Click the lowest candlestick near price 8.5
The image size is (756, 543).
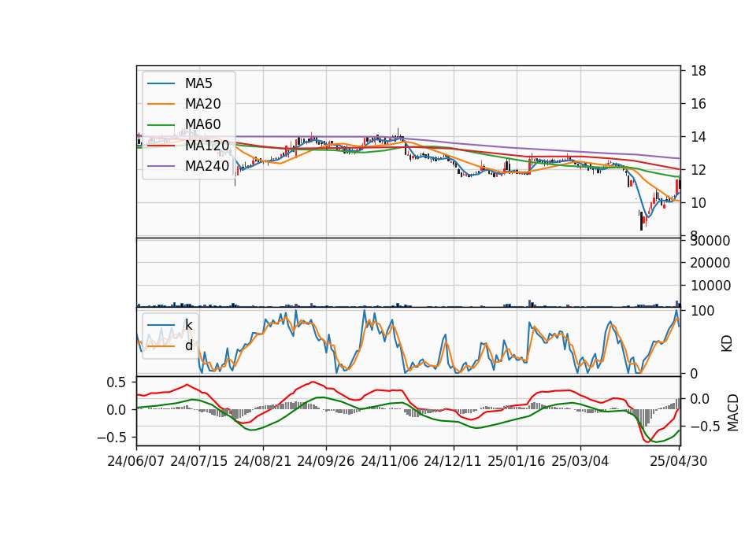point(641,220)
